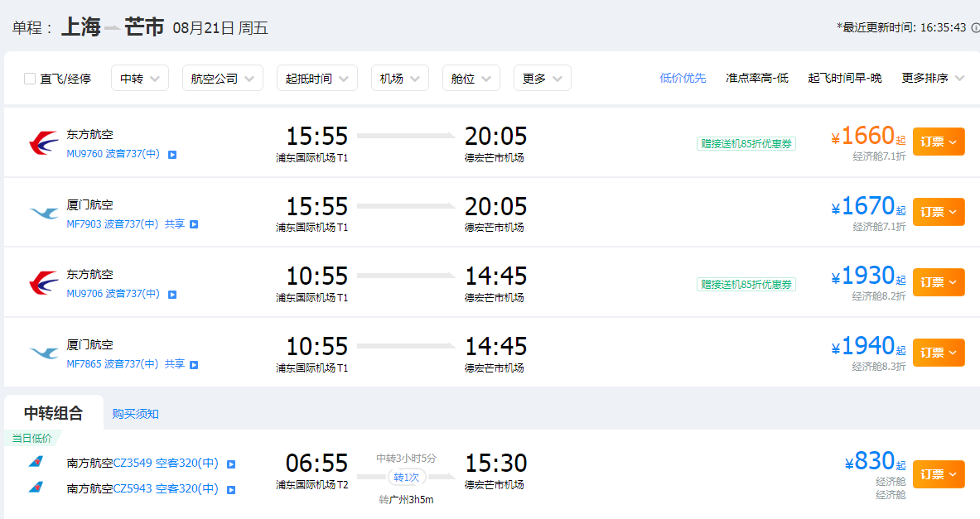This screenshot has height=519, width=980.
Task: Open the 中转 filter dropdown
Action: point(140,78)
